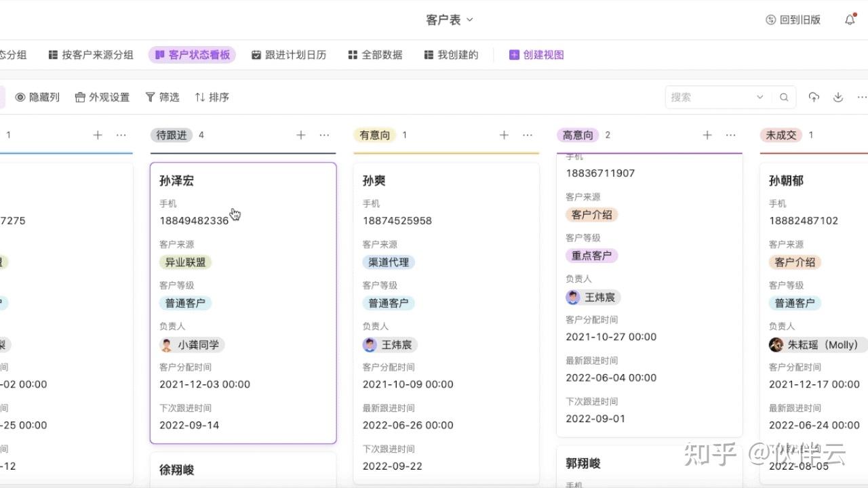Switch to 跟进计划日历 view
The image size is (868, 488).
289,55
